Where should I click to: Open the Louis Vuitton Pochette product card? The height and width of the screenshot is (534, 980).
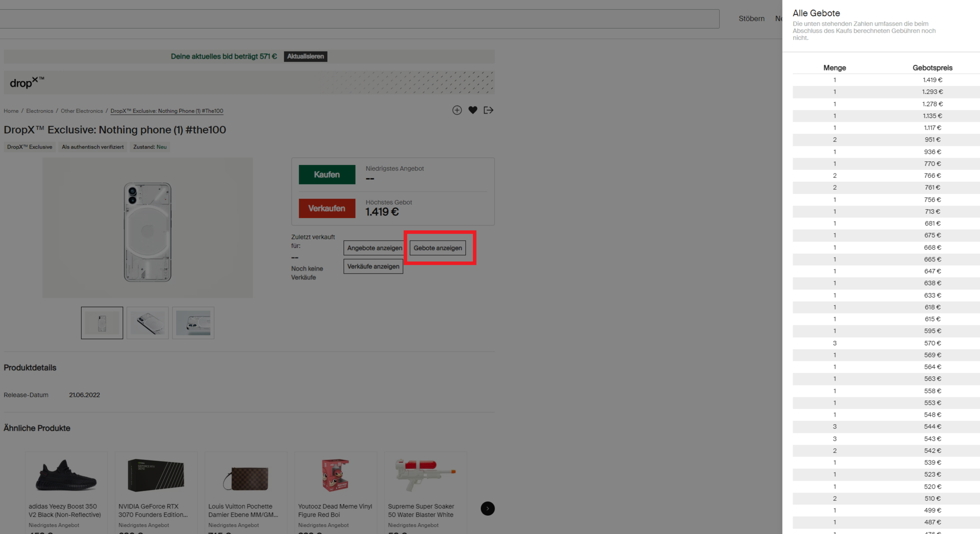[x=246, y=493]
